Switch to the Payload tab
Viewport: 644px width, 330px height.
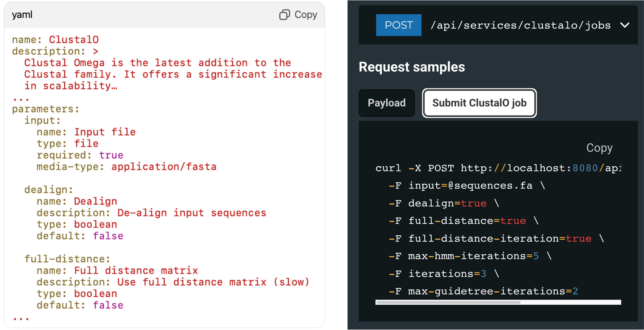pos(387,103)
